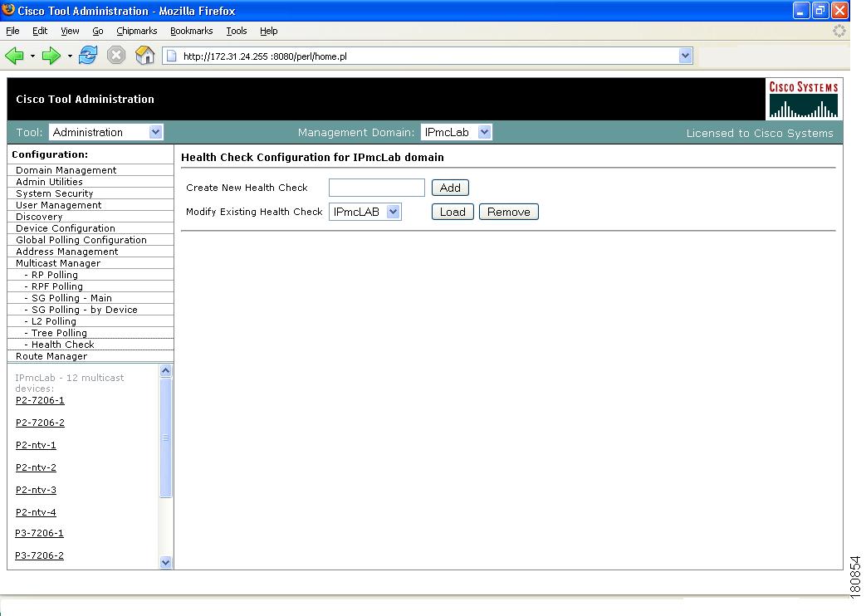Select device P2-ntv-3
The width and height of the screenshot is (866, 616).
(36, 490)
